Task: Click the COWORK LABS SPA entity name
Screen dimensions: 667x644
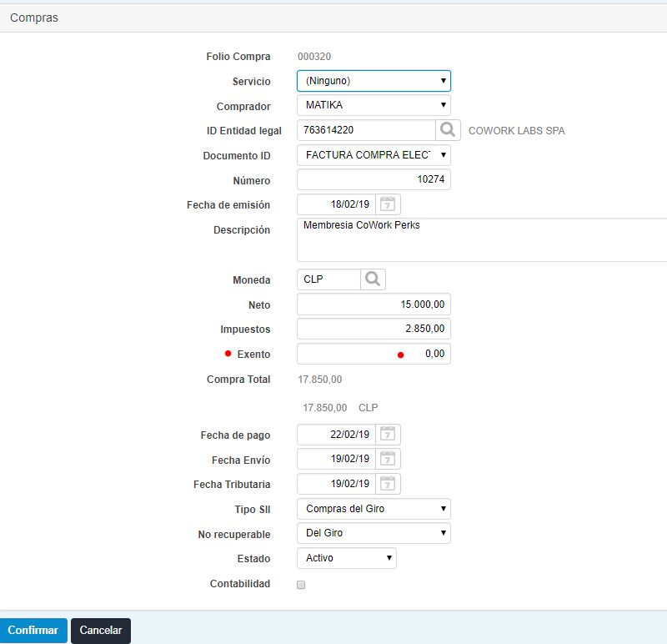Action: (516, 131)
